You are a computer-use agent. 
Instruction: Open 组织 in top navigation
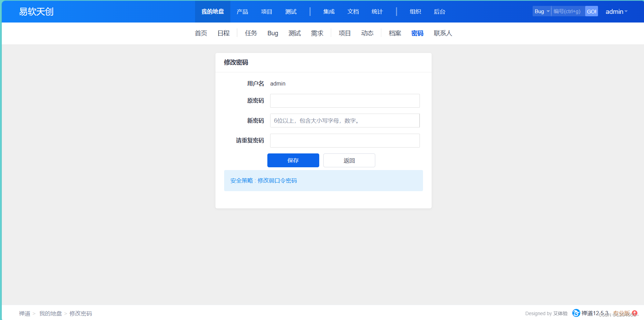click(415, 11)
